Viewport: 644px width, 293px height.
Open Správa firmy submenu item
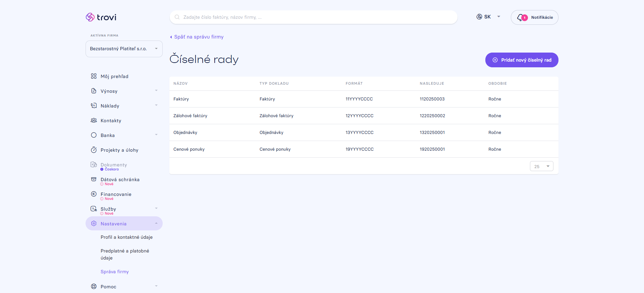tap(115, 272)
